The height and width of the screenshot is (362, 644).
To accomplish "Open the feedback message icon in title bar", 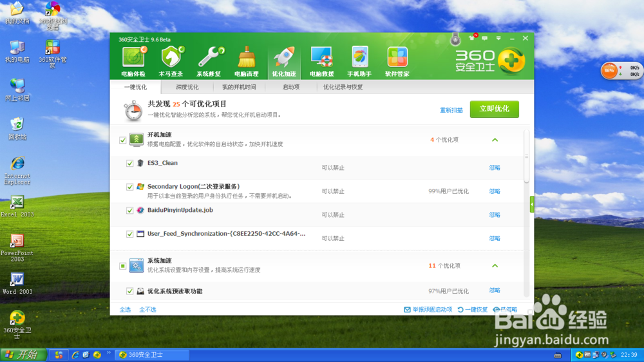I will point(485,38).
